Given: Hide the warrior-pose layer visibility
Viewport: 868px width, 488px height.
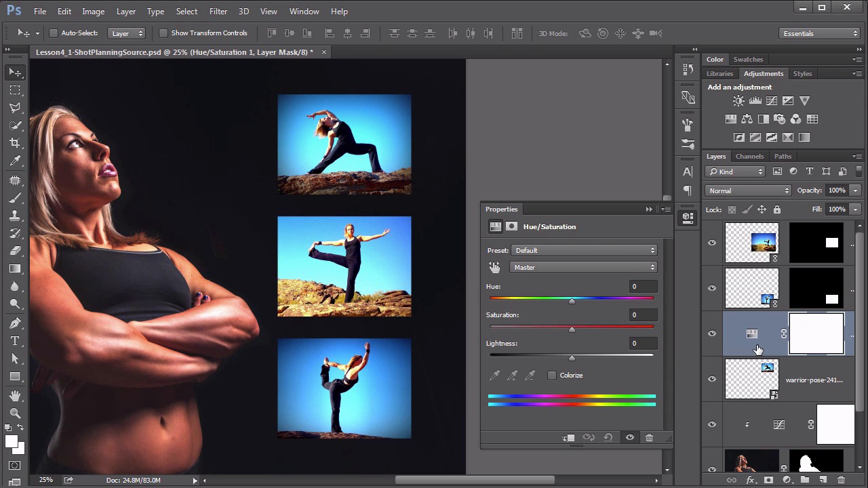Looking at the screenshot, I should pos(712,379).
